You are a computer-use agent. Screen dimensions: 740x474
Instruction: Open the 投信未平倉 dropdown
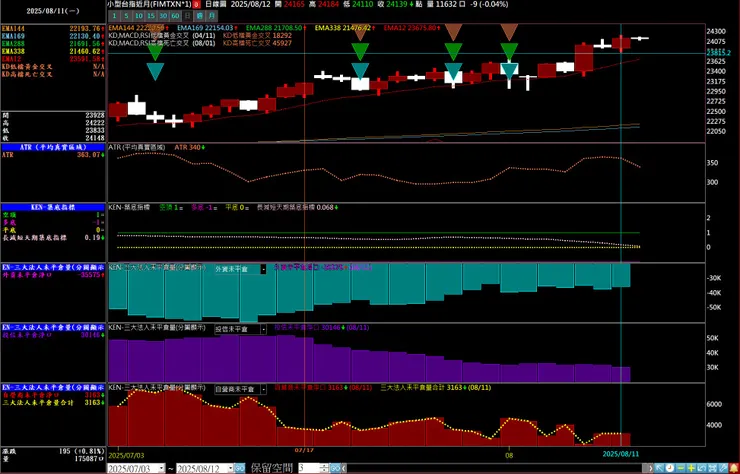(x=263, y=329)
